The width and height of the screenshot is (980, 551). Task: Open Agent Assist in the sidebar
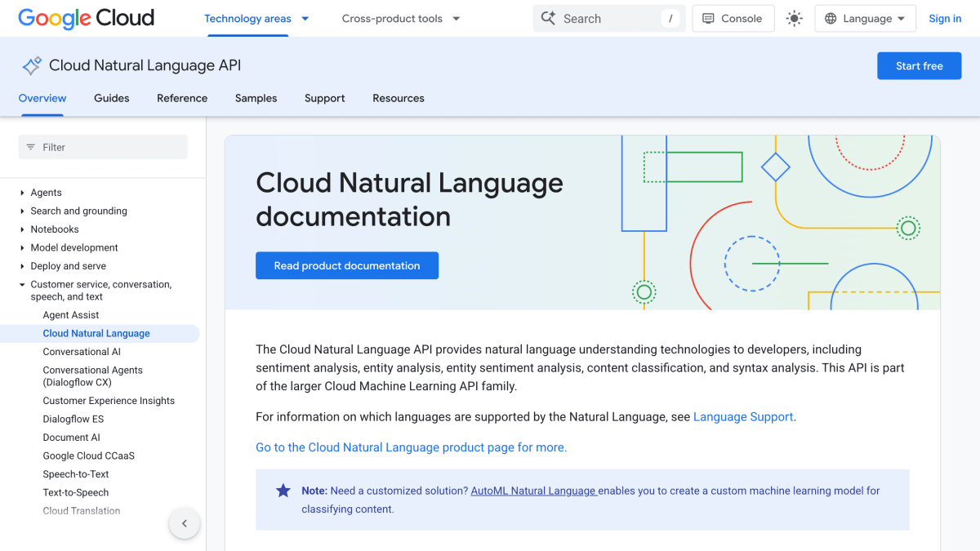point(71,315)
